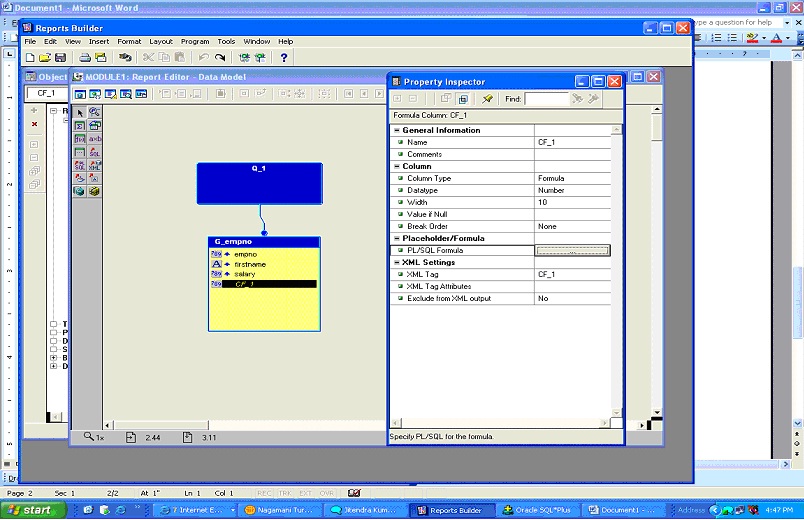Click the New document icon in Reports Builder toolbar
Image resolution: width=804 pixels, height=520 pixels.
pos(30,57)
